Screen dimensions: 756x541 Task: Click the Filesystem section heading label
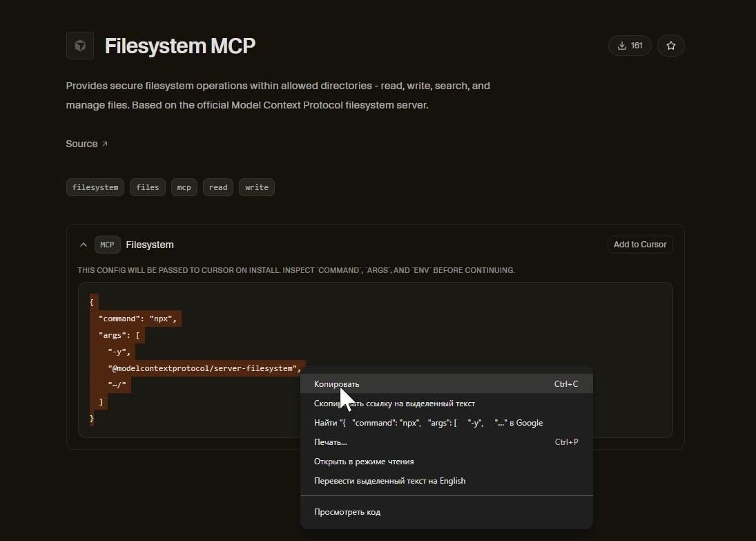150,245
